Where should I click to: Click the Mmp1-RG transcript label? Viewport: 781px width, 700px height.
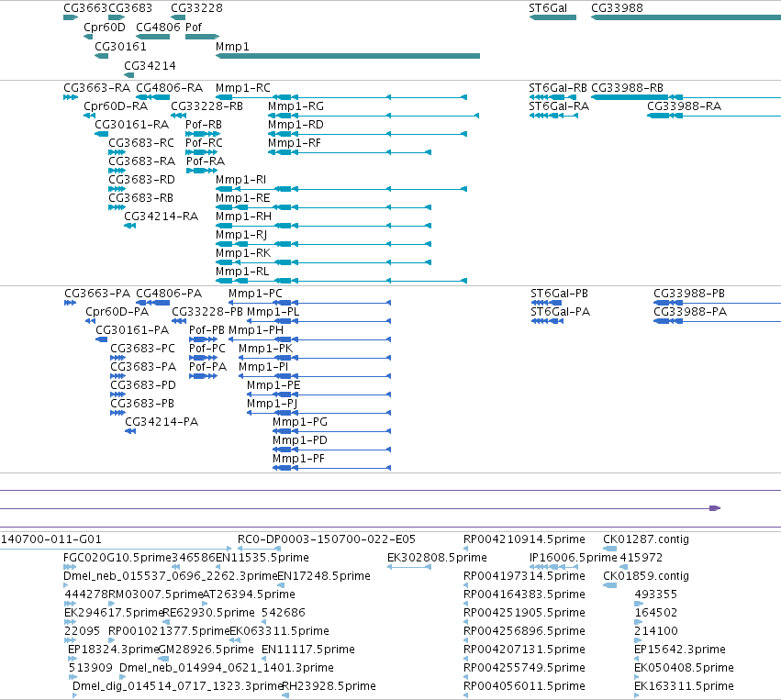tap(296, 106)
